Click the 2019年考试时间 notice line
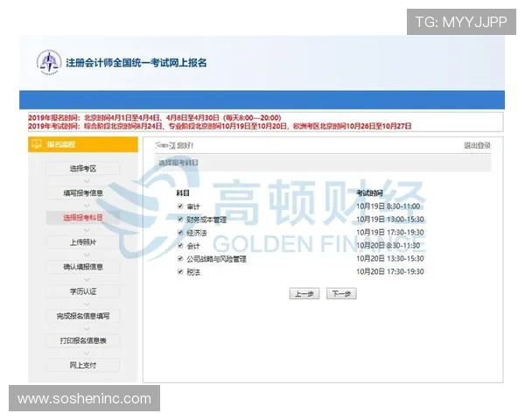The width and height of the screenshot is (525, 420). [x=220, y=126]
